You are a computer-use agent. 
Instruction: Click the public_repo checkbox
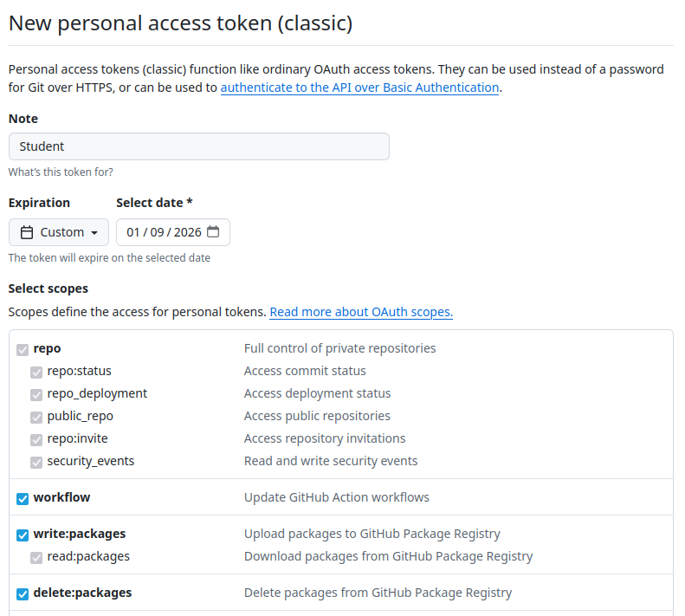pos(36,417)
